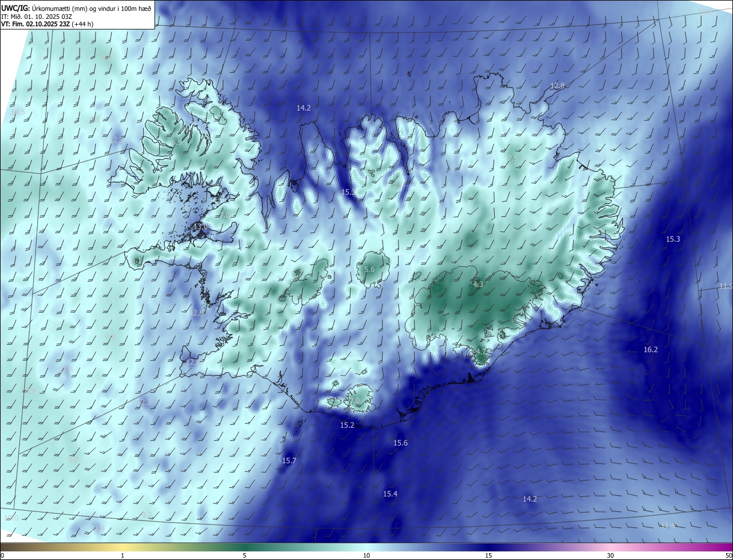Select the 13.0 value in Breiðafjörður

[200, 227]
